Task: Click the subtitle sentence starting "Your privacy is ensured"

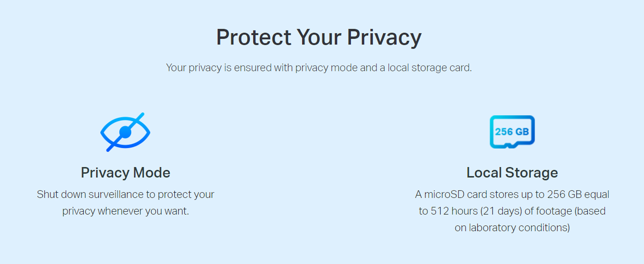Action: [x=318, y=68]
